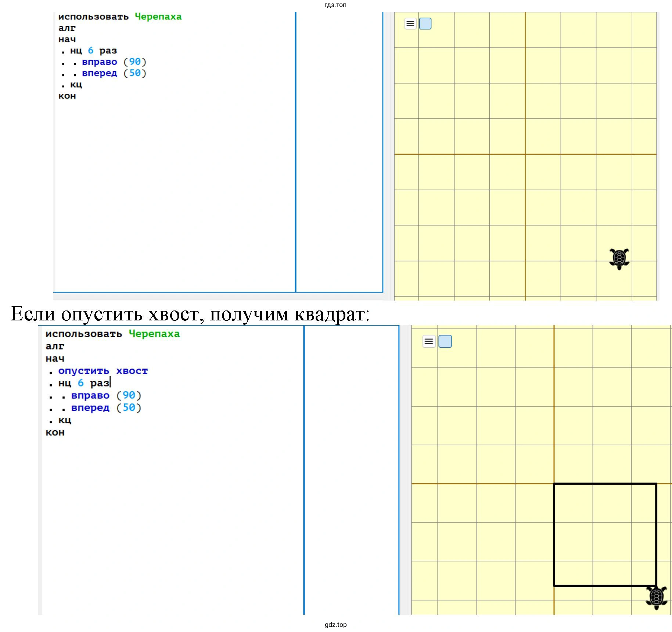Viewport: 672px width, 632px height.
Task: Place cursor on 'вперед' in the bottom editor
Action: pos(90,408)
